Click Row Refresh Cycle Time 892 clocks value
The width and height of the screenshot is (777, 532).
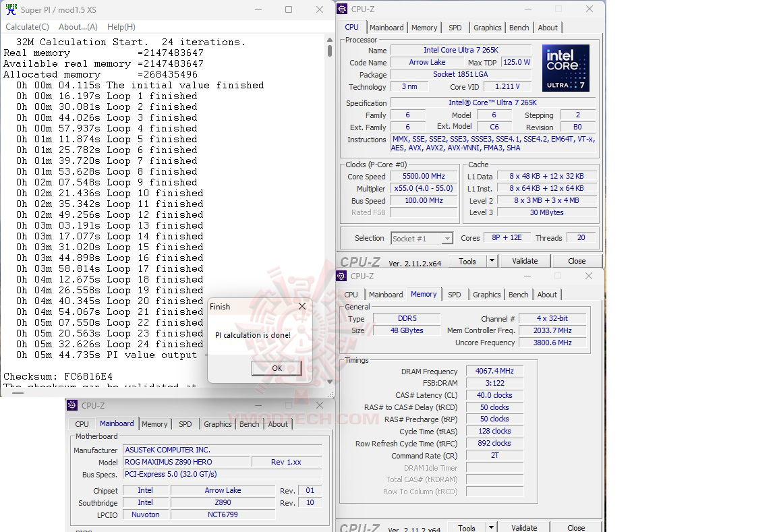(494, 444)
